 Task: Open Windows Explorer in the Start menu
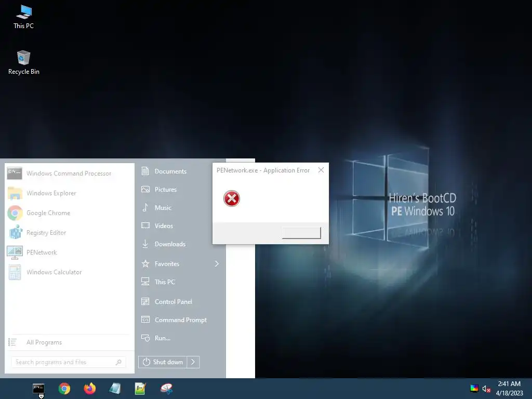pos(69,193)
